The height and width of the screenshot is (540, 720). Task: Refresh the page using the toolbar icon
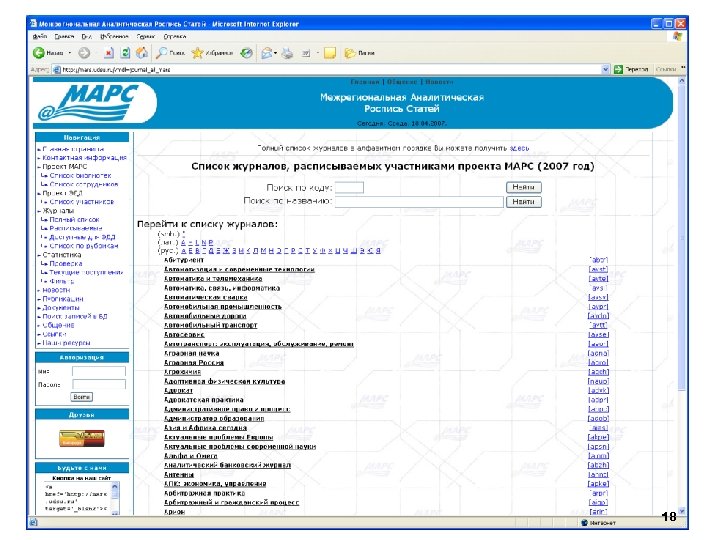pyautogui.click(x=125, y=53)
